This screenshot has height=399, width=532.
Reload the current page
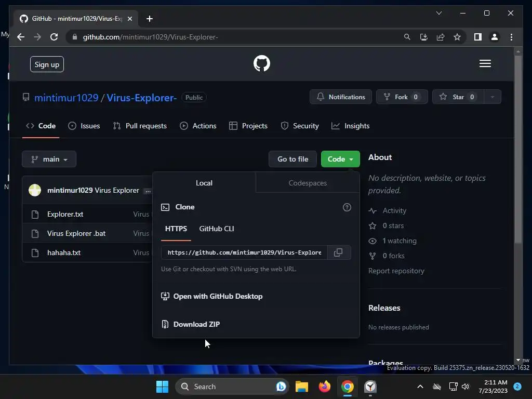coord(54,37)
